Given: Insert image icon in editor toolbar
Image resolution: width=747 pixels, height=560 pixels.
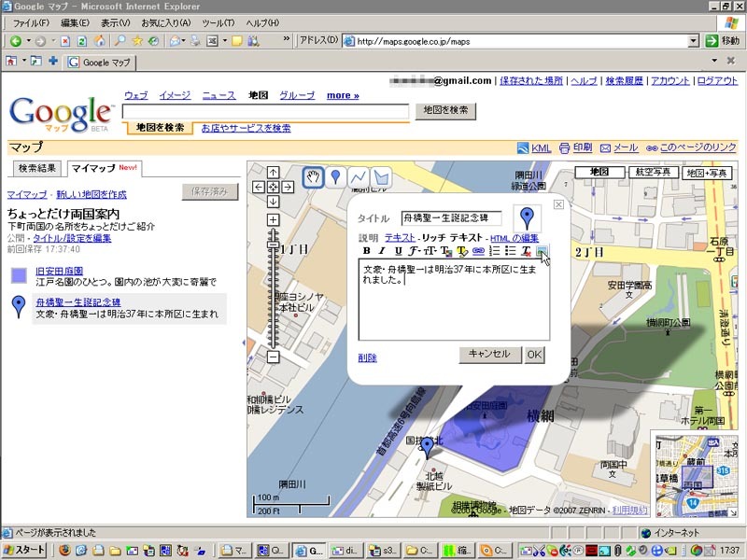Looking at the screenshot, I should tap(542, 250).
